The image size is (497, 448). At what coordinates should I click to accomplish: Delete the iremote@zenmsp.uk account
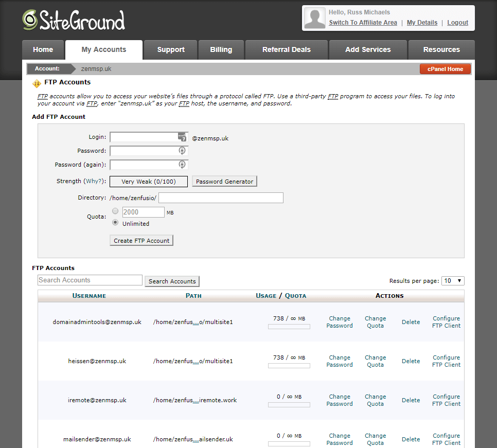(411, 400)
